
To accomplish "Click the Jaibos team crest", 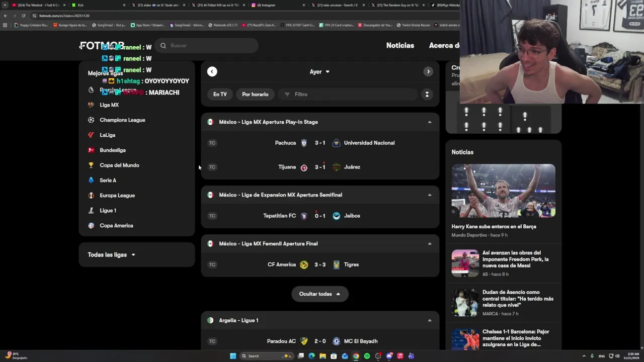I will (336, 216).
